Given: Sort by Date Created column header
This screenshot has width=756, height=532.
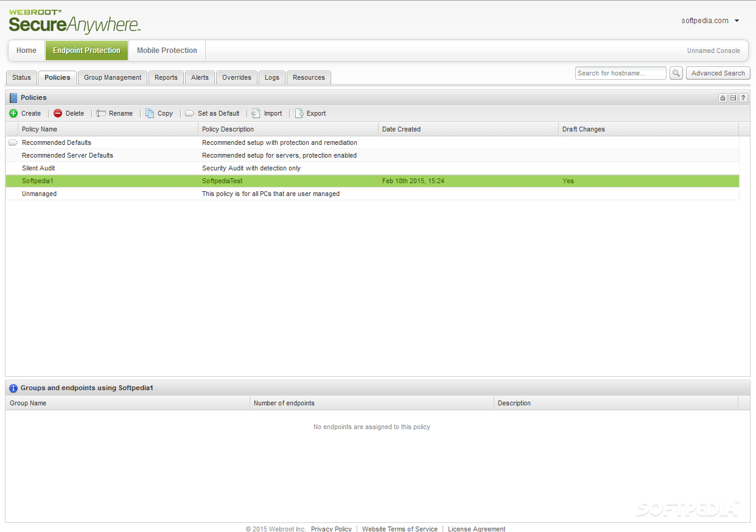Looking at the screenshot, I should [x=468, y=129].
